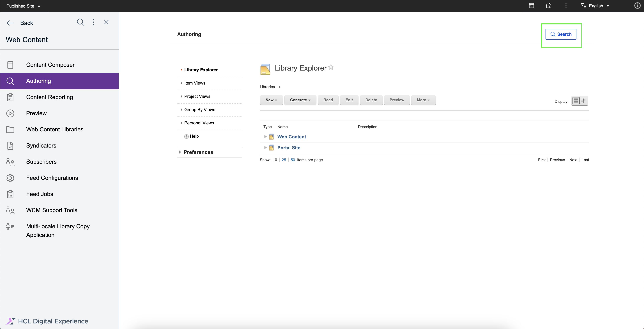Favorite Library Explorer with the star icon
This screenshot has width=644, height=329.
[331, 67]
